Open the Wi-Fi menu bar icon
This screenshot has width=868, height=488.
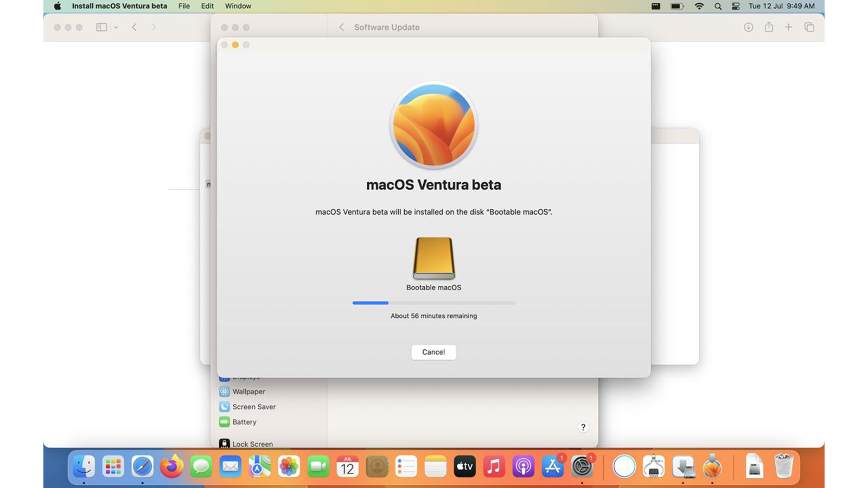coord(699,6)
